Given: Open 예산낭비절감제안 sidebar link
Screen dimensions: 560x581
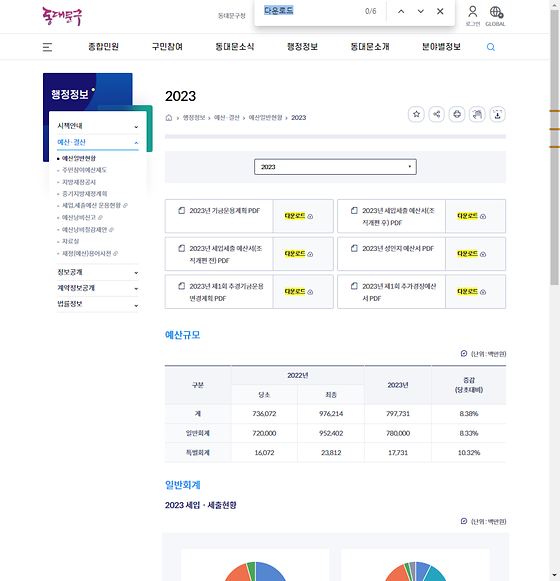Looking at the screenshot, I should pos(84,230).
